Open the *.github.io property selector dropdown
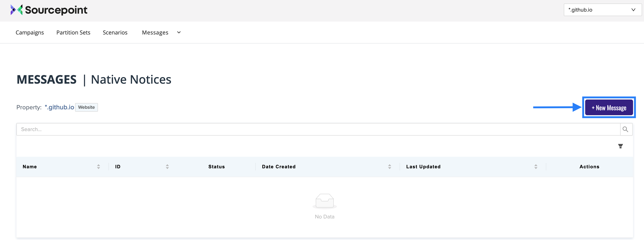 click(603, 10)
